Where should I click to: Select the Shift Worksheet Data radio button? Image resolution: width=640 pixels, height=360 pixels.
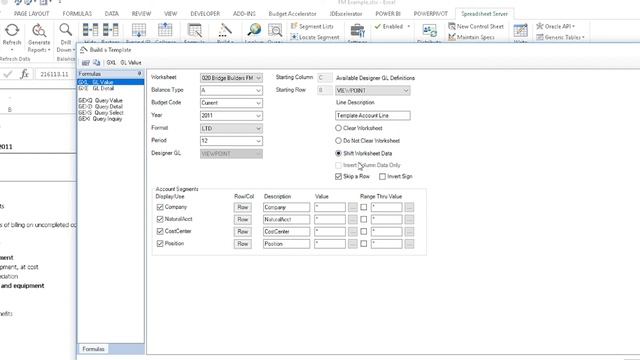tap(338, 153)
